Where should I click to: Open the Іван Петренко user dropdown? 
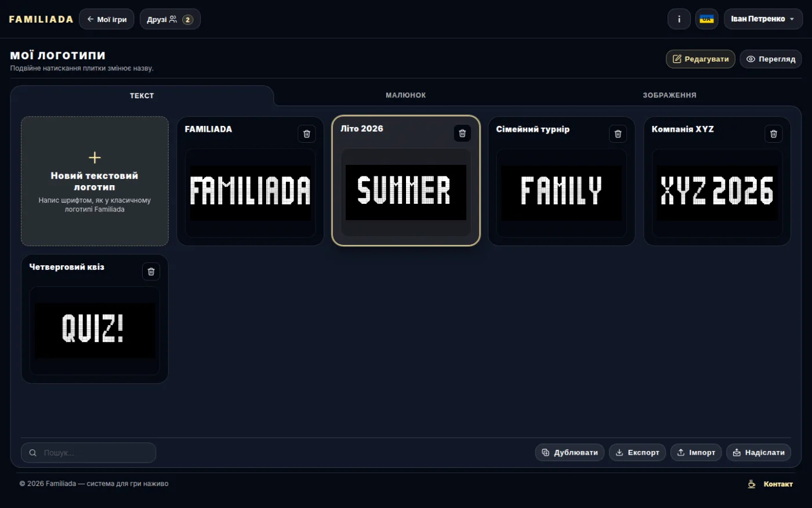763,19
